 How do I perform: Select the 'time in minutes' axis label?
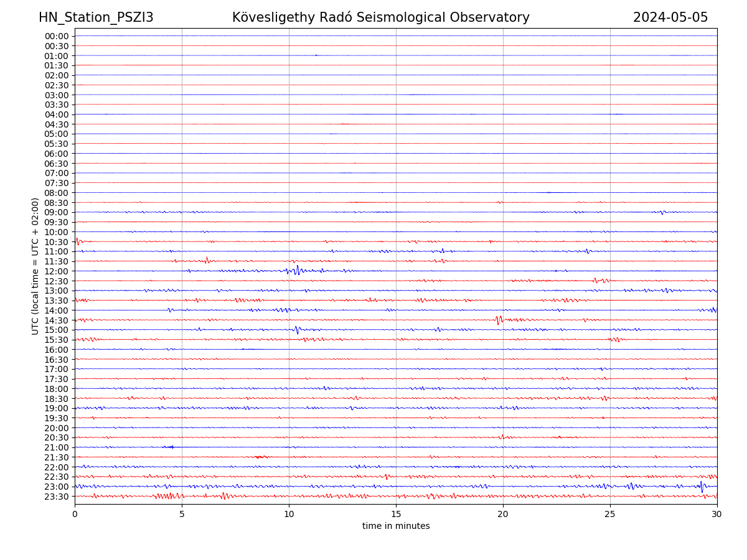(396, 526)
